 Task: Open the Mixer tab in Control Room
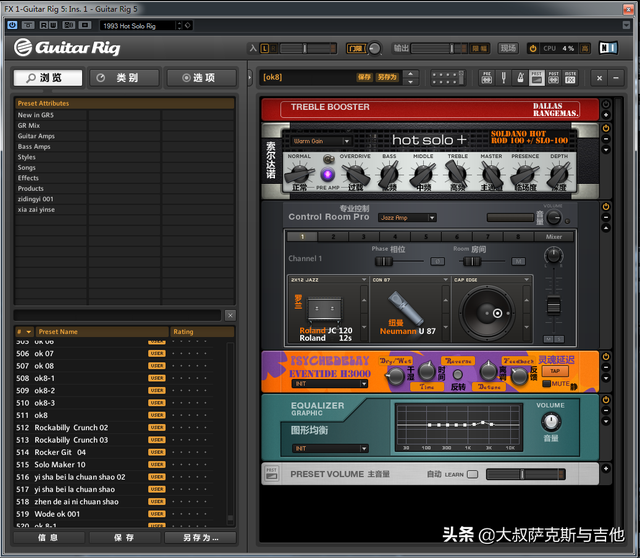[x=553, y=236]
